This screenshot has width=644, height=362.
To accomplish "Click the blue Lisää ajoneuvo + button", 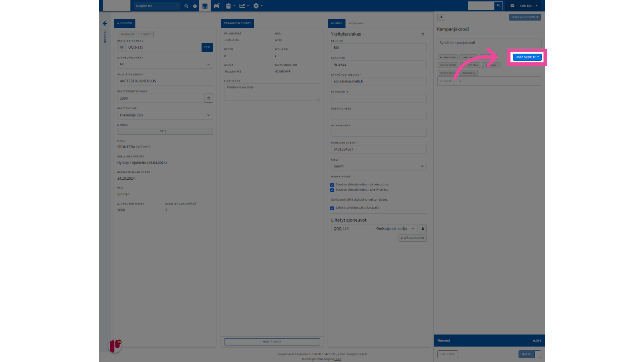I will [x=525, y=17].
